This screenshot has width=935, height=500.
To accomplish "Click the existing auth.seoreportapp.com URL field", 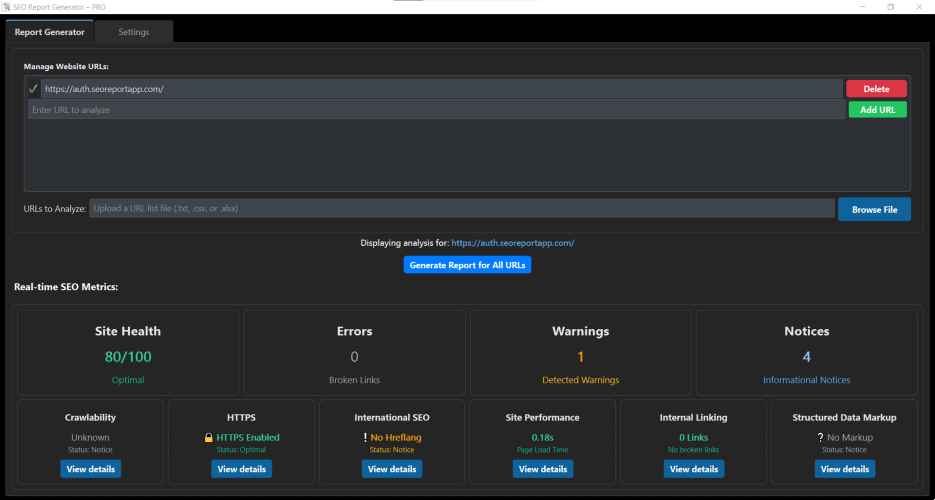I will coord(441,89).
